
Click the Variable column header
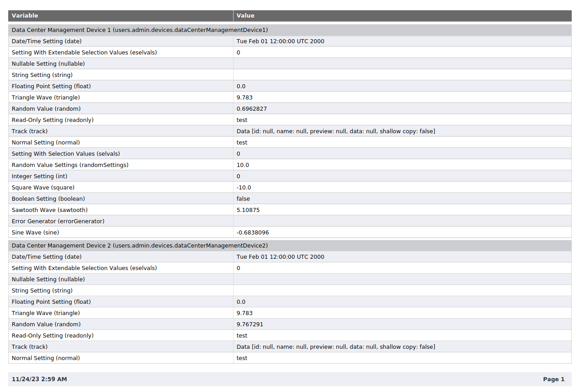(25, 16)
